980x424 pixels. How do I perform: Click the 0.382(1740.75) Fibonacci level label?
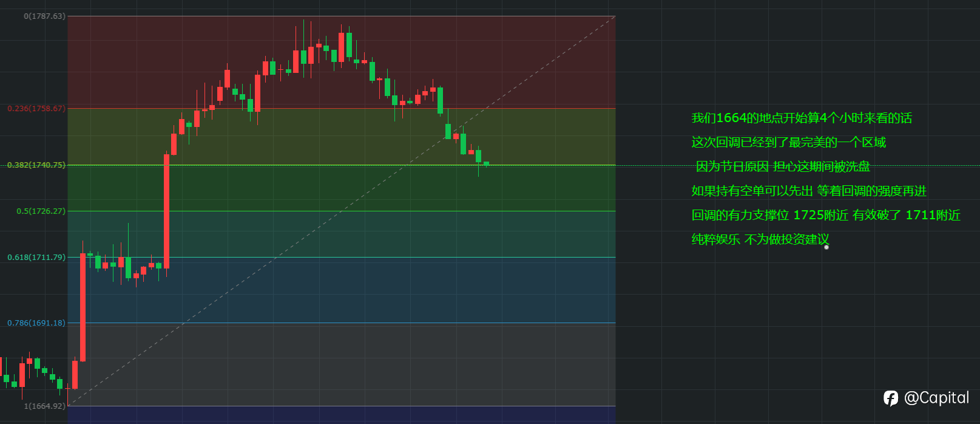(x=36, y=165)
